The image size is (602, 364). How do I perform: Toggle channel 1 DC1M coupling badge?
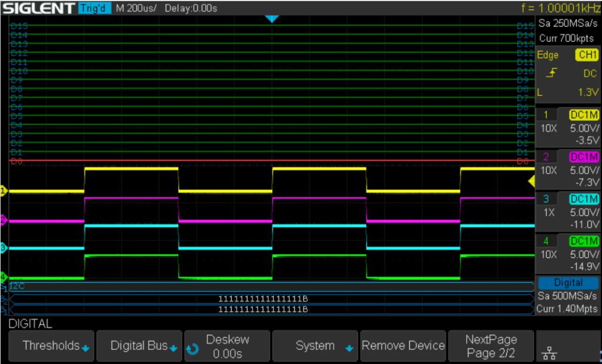[584, 115]
